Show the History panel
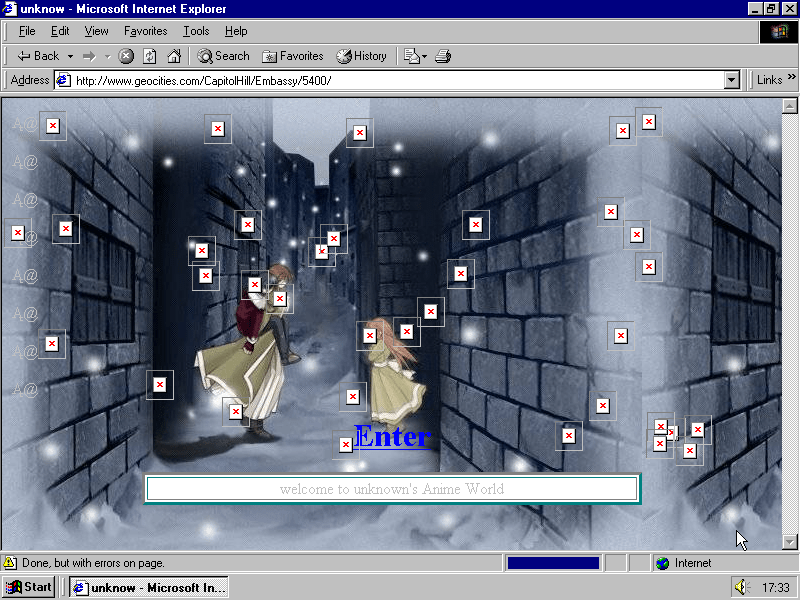800x600 pixels. click(361, 56)
